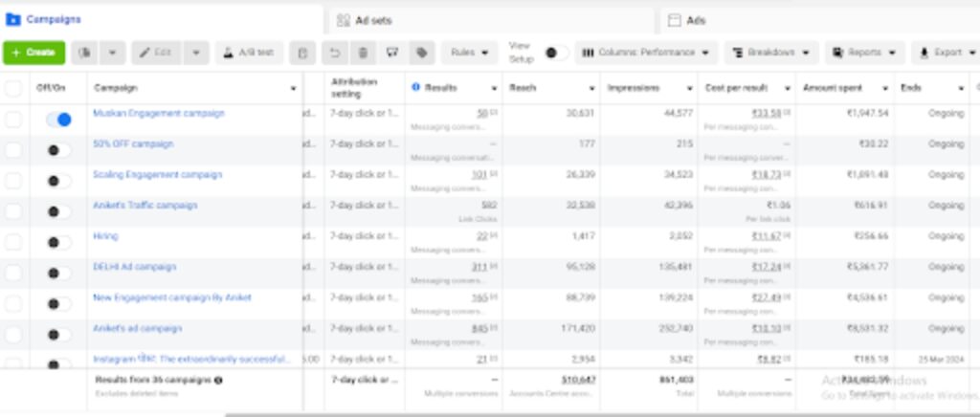Switch on DELHI Ad campaign toggle
This screenshot has width=980, height=417.
click(x=58, y=273)
